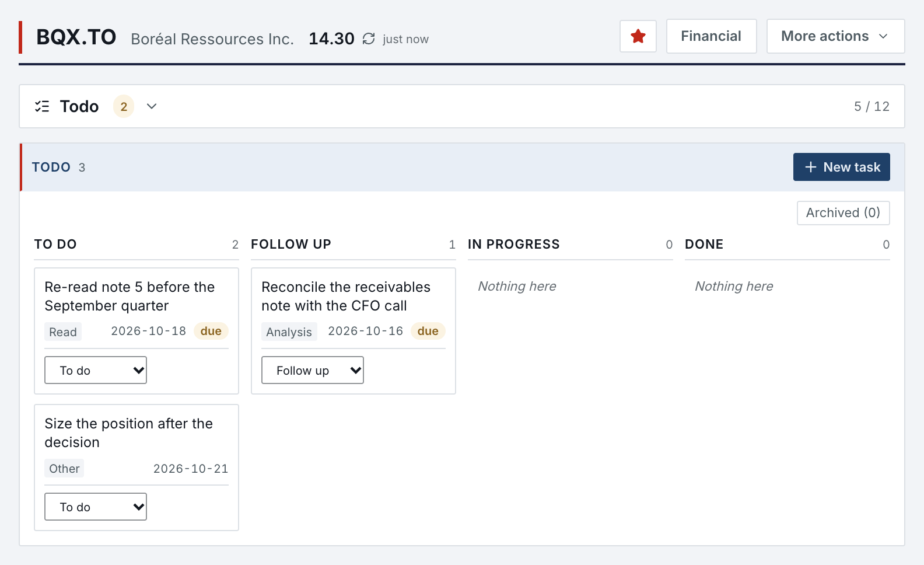Collapse the Todo section chevron
The width and height of the screenshot is (924, 565).
(152, 106)
